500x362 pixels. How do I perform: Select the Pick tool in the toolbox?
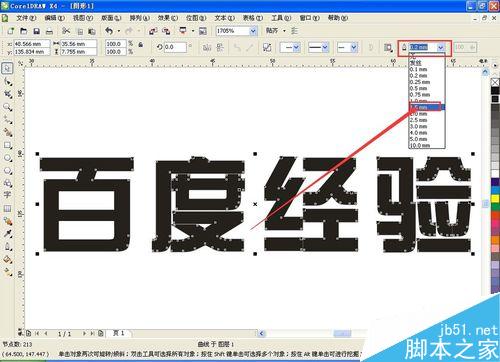7,68
